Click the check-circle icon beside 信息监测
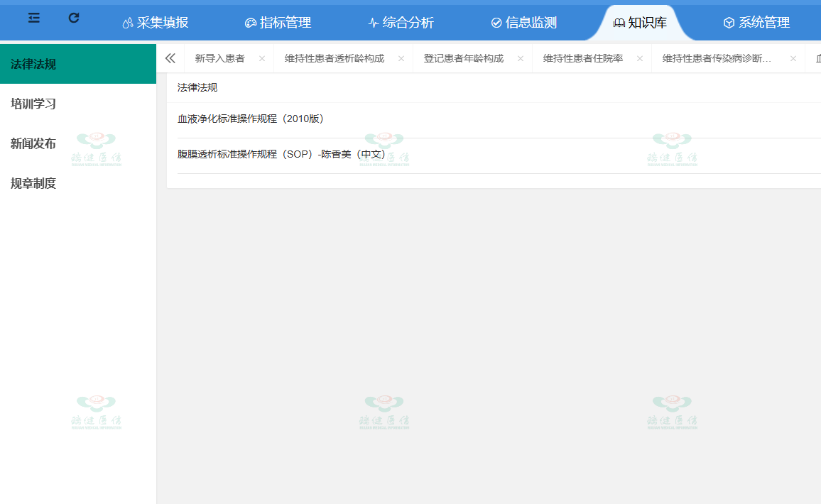Viewport: 821px width, 504px height. tap(496, 23)
